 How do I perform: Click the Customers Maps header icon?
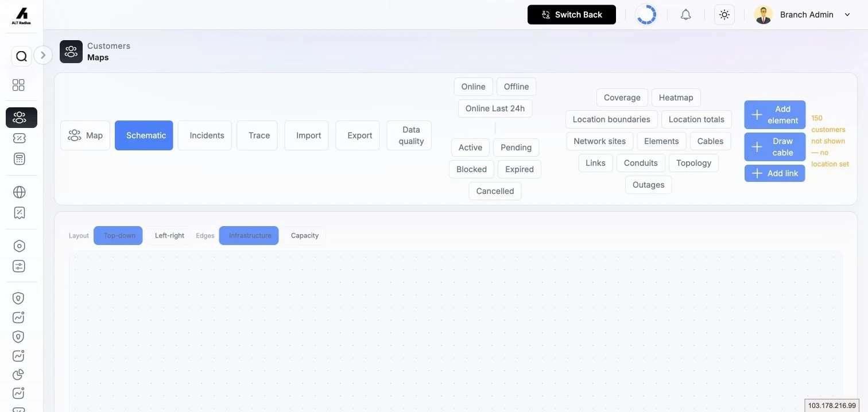coord(71,52)
